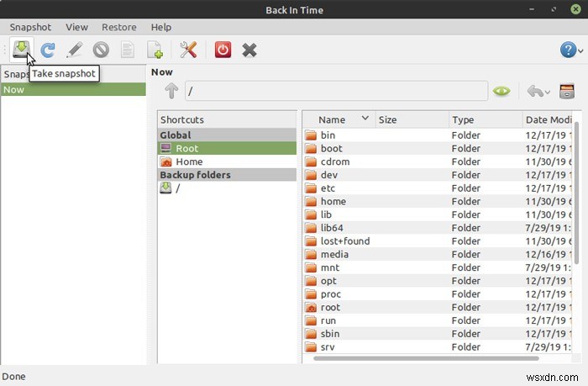The width and height of the screenshot is (588, 386).
Task: Click the horizontal scrollbar of file list
Action: pyautogui.click(x=426, y=358)
